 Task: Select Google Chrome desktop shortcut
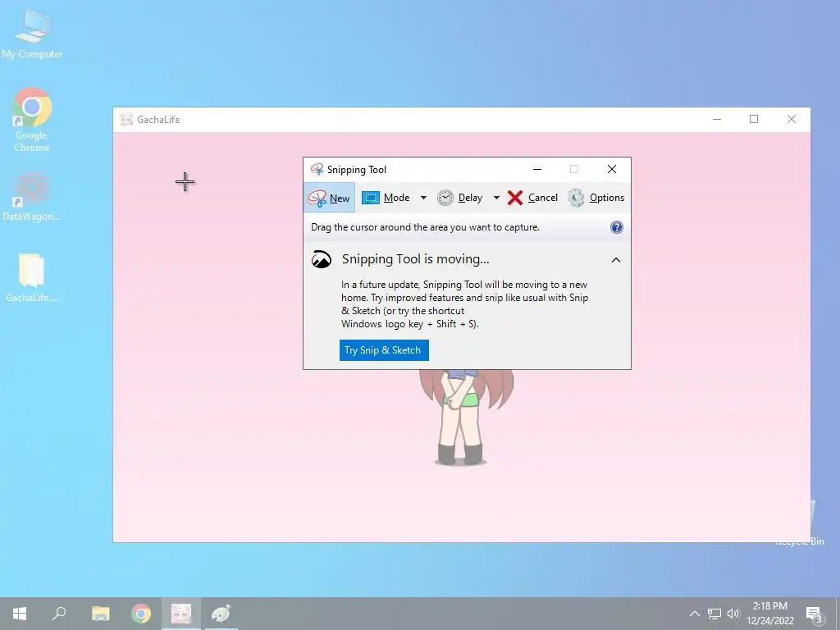coord(32,120)
